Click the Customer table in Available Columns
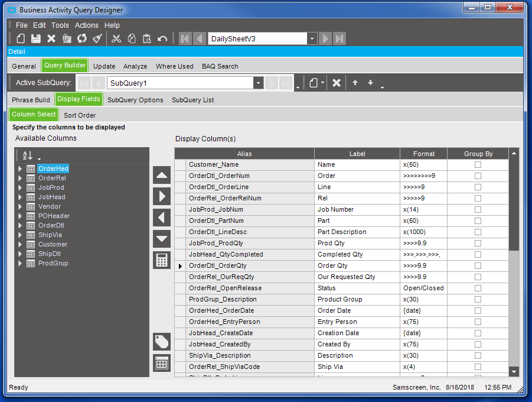 pyautogui.click(x=53, y=244)
